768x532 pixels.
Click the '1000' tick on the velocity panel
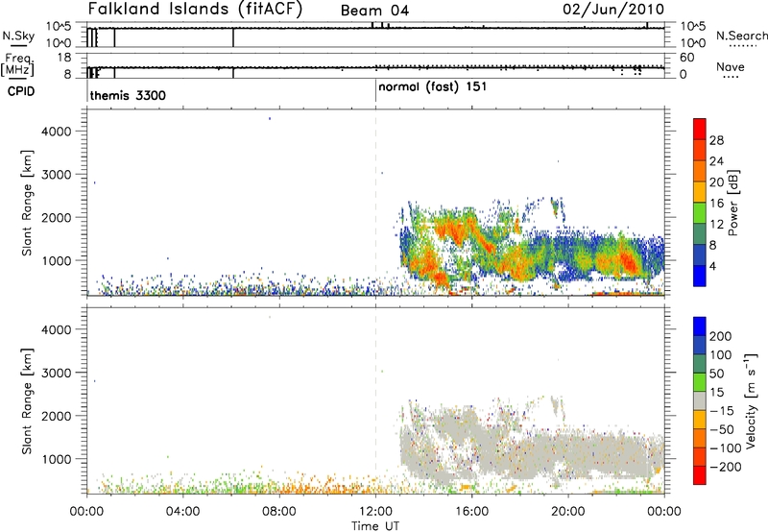click(x=56, y=459)
